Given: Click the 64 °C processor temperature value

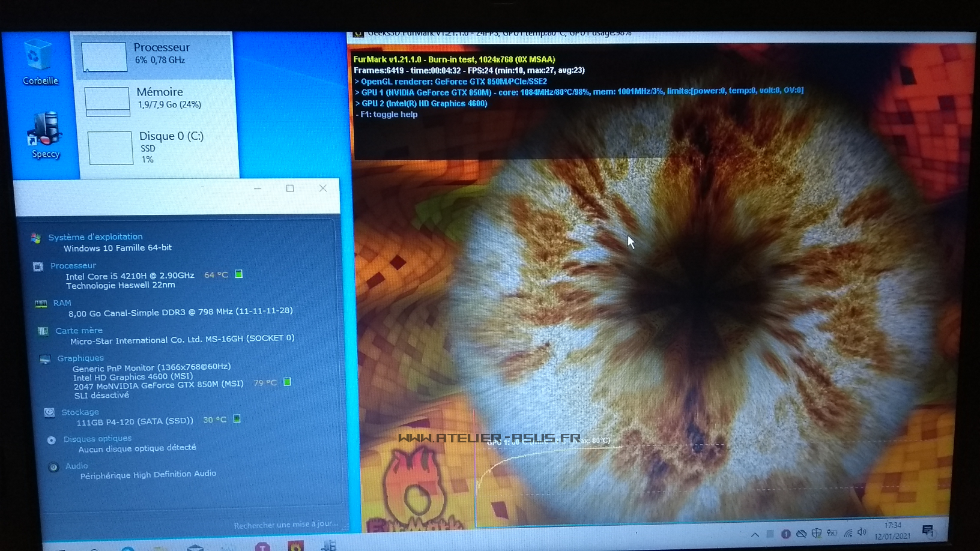Looking at the screenshot, I should [x=216, y=275].
